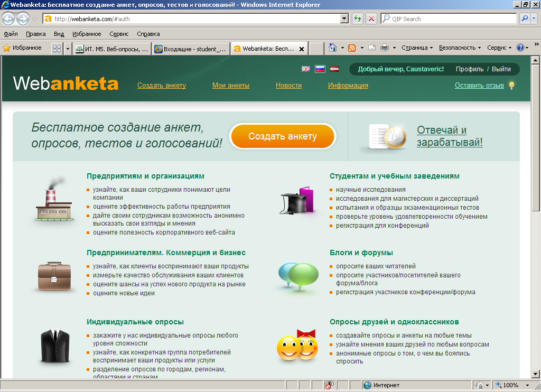
Task: Expand the Print dropdown arrow
Action: (x=394, y=48)
